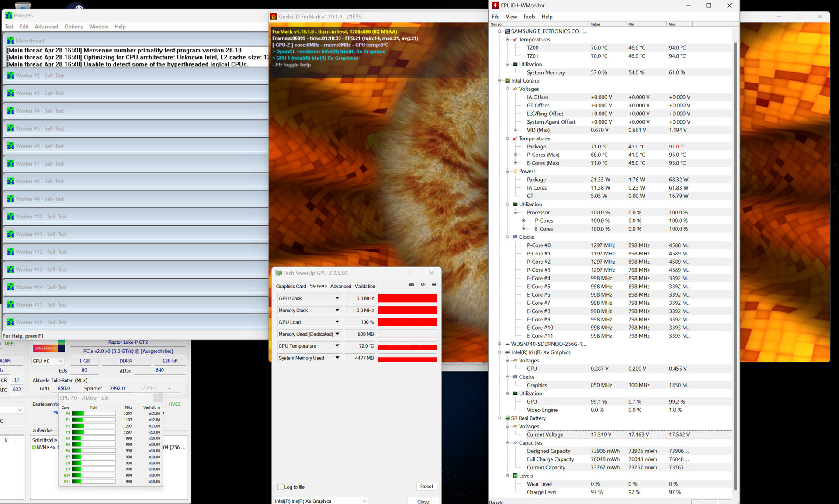Click the Prime95 Worker #16 Self-Test icon
839x504 pixels.
10,322
